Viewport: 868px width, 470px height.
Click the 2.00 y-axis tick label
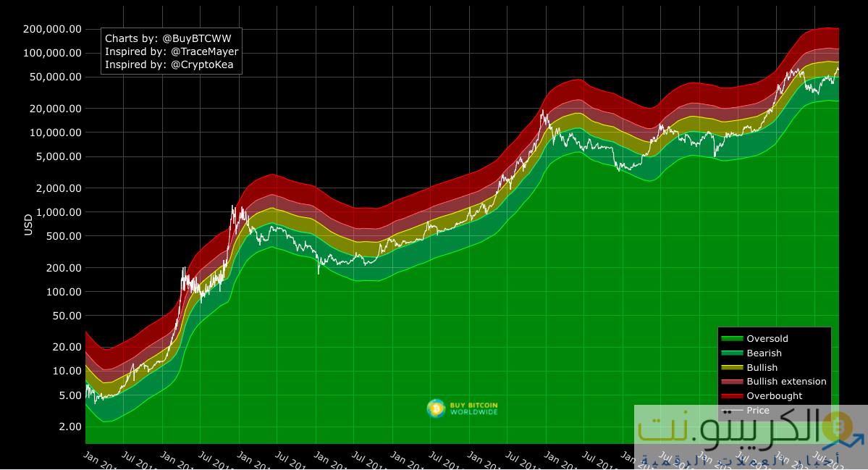pos(69,427)
